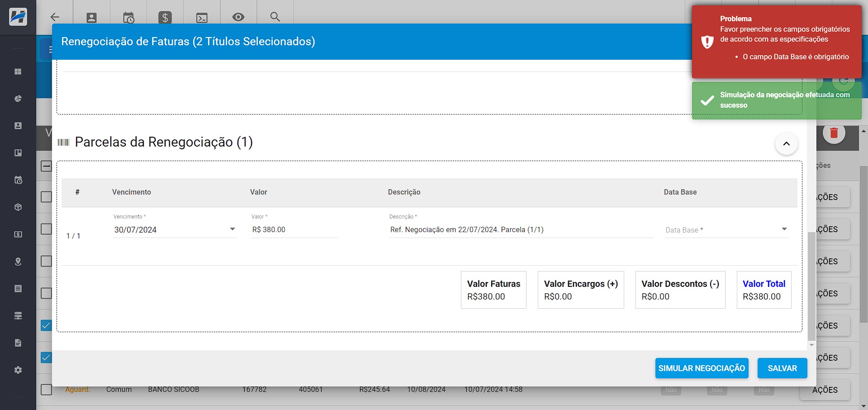Open the Data Base dropdown arrow
Image resolution: width=868 pixels, height=410 pixels.
coord(784,229)
